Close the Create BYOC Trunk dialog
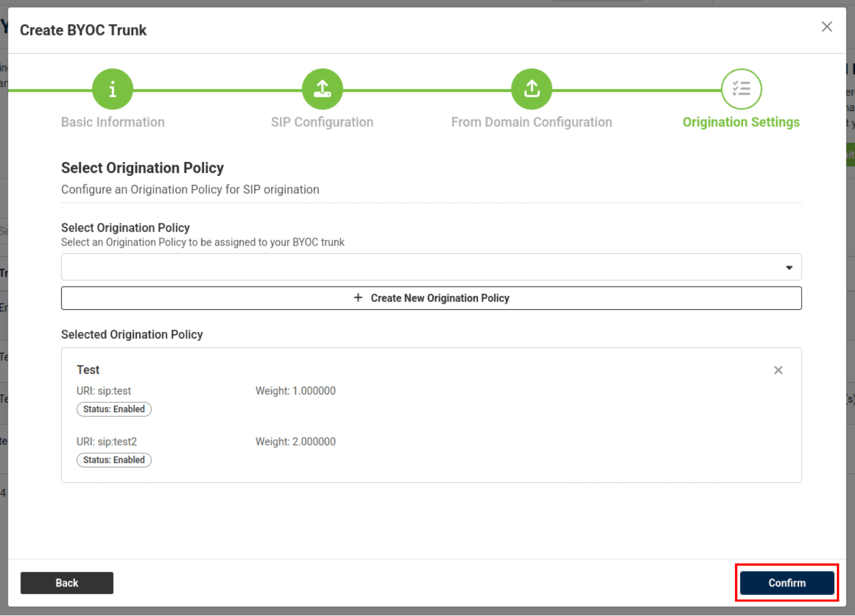The height and width of the screenshot is (616, 855). click(826, 27)
